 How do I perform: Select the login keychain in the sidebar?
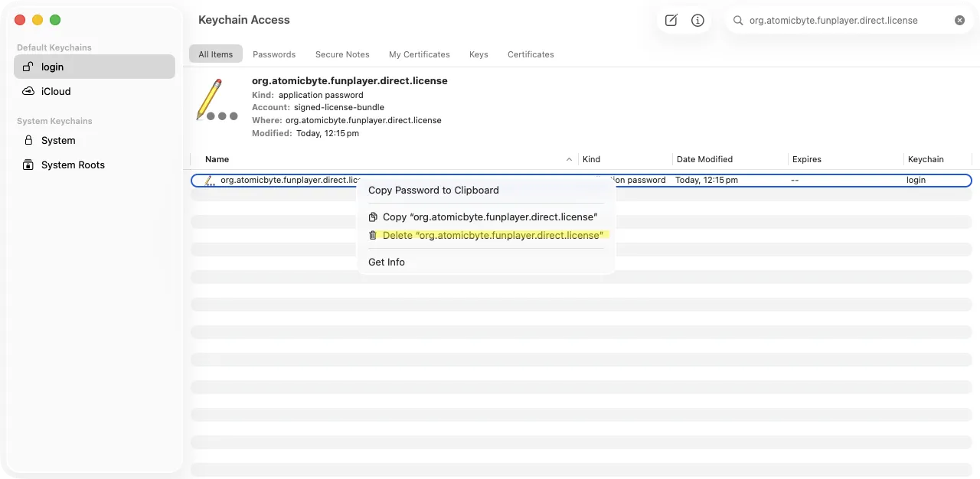click(x=94, y=67)
